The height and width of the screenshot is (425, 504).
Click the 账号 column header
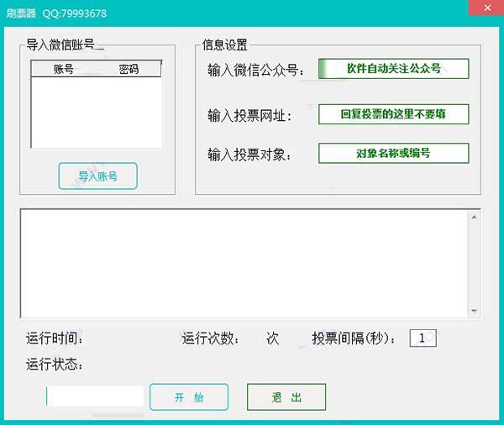coord(63,69)
